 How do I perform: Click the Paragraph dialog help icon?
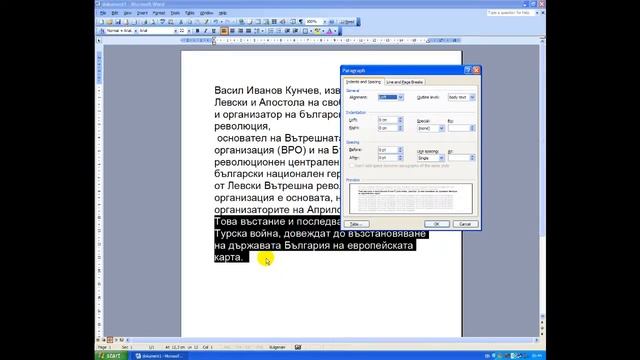click(x=468, y=70)
